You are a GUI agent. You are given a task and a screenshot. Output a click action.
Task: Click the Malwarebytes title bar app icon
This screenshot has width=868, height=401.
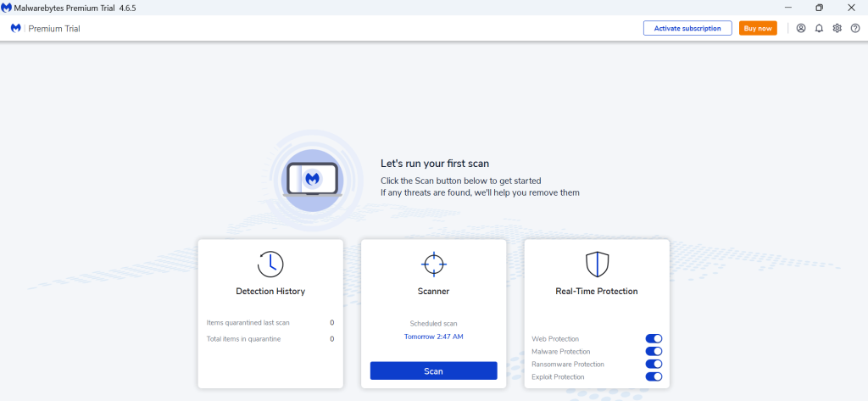click(7, 7)
